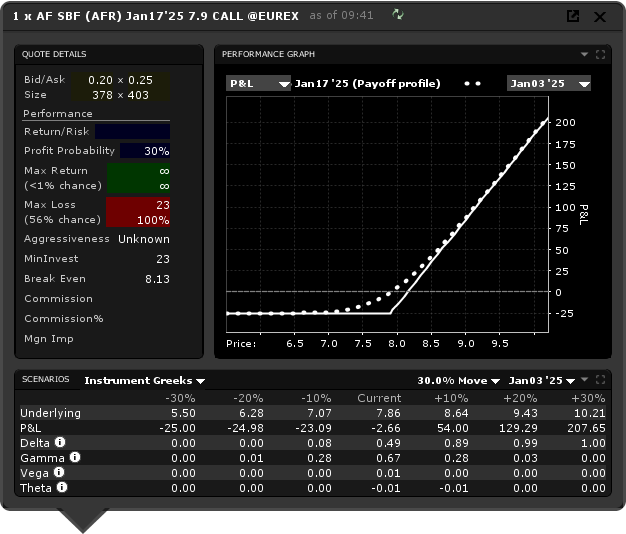
Task: Open the Scenarios Jan03 '25 date dropdown
Action: [x=542, y=381]
